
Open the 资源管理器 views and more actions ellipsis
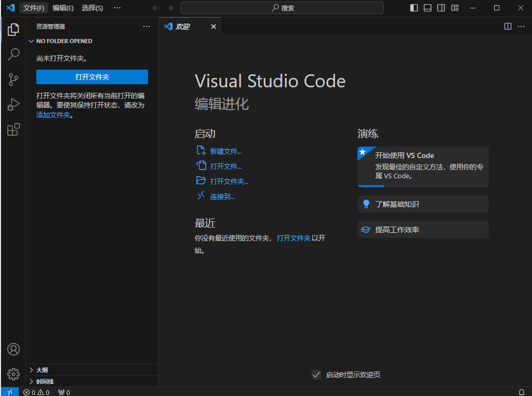[x=146, y=27]
